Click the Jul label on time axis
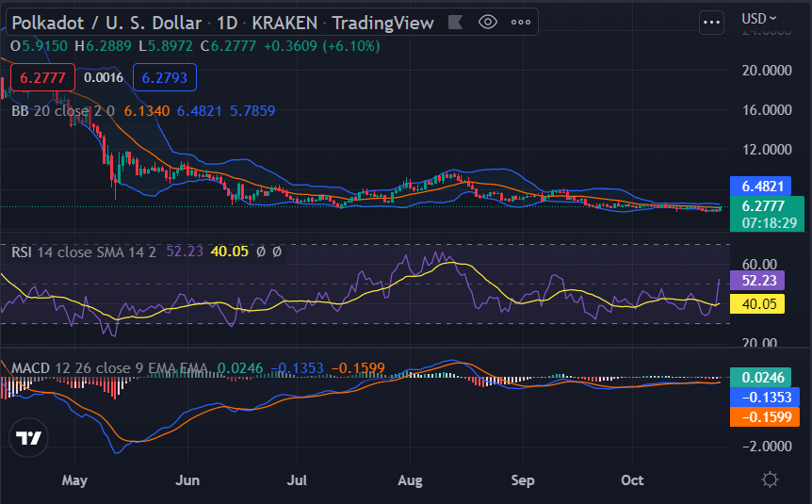 297,480
